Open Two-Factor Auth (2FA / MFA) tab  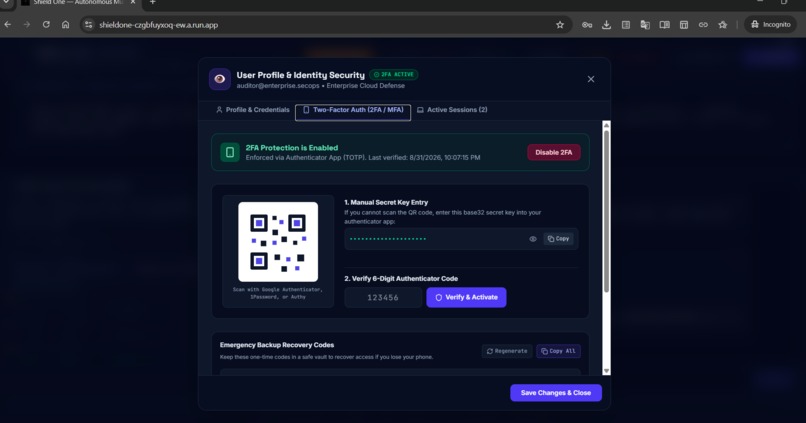(353, 110)
